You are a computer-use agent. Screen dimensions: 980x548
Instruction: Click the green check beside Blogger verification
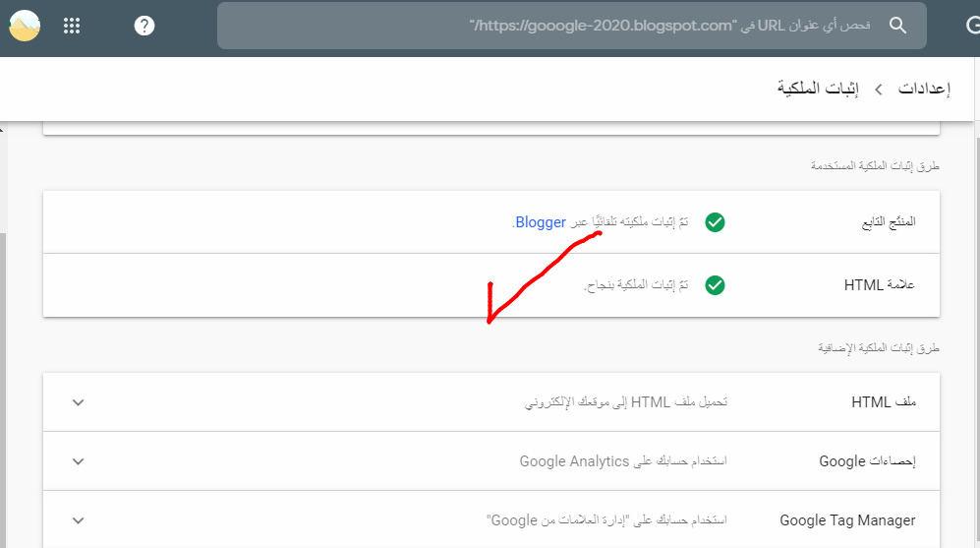point(715,222)
